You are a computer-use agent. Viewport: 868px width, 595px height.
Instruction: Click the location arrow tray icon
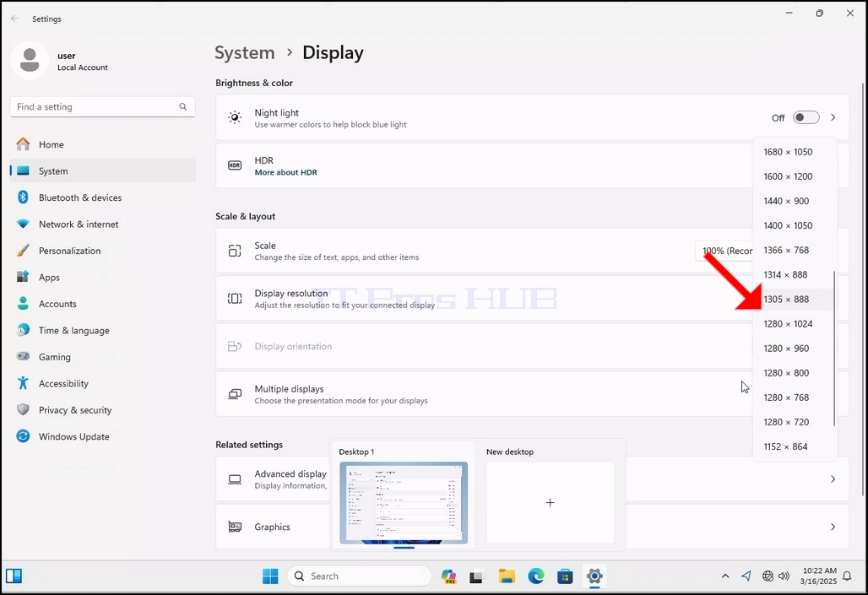point(746,576)
